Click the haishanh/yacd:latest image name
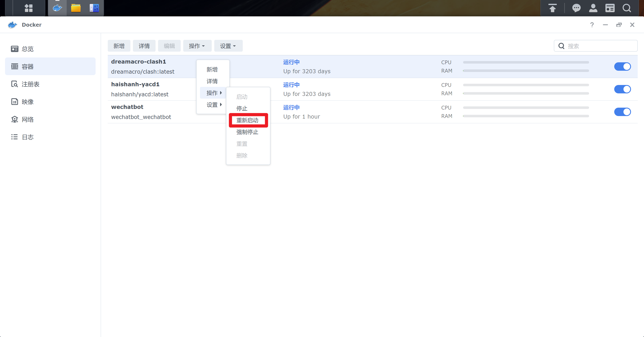Screen dimensions: 644x337 point(140,94)
